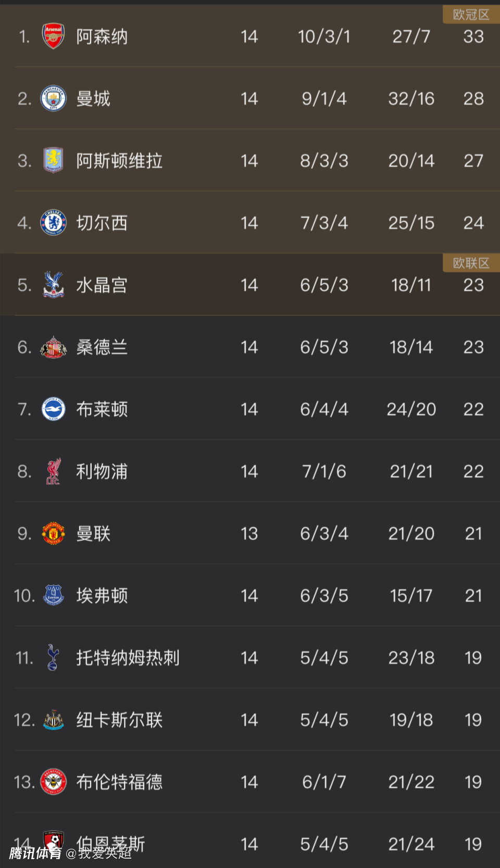Select the Newcastle United crest
Image resolution: width=500 pixels, height=868 pixels.
[53, 720]
